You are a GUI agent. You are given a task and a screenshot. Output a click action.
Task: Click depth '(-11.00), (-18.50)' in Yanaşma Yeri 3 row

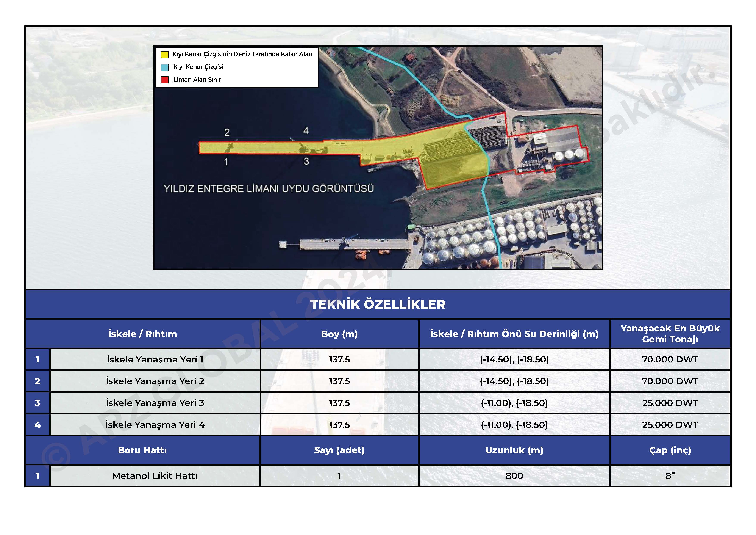(x=514, y=403)
